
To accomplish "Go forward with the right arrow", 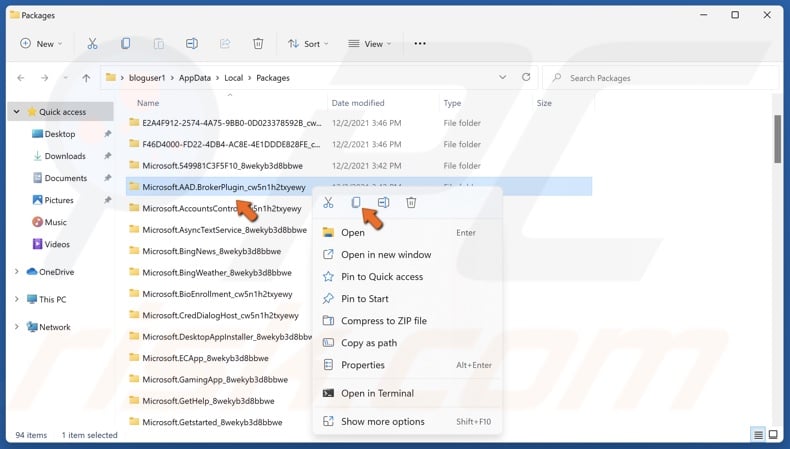I will (44, 78).
